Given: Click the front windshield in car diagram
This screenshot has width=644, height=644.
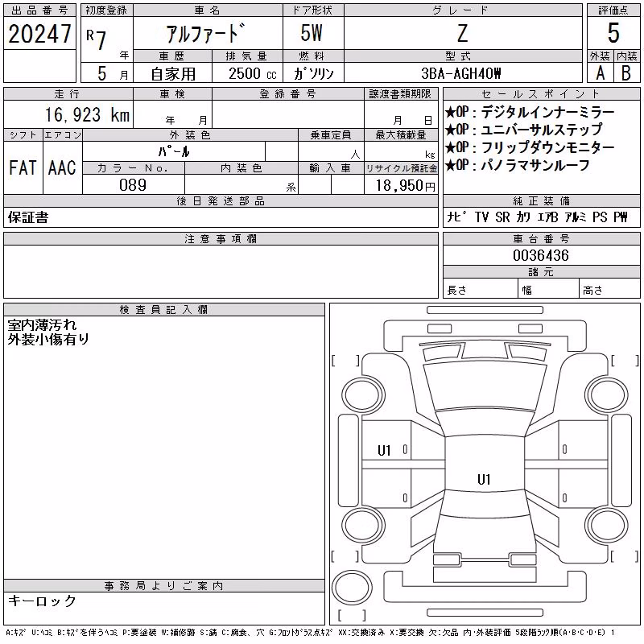Looking at the screenshot, I should click(485, 386).
